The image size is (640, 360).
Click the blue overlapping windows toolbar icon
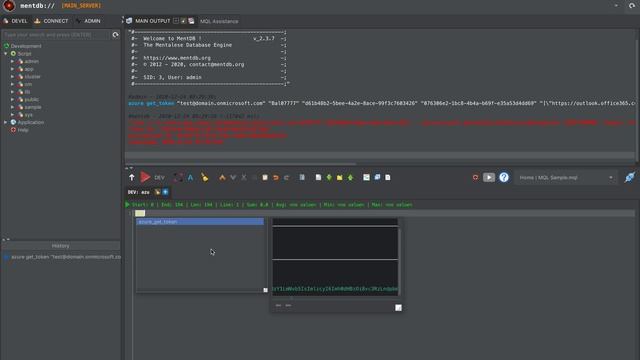coord(377,177)
